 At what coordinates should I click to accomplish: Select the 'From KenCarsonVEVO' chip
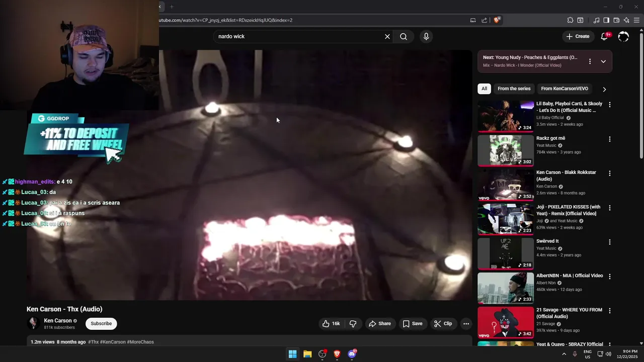565,88
